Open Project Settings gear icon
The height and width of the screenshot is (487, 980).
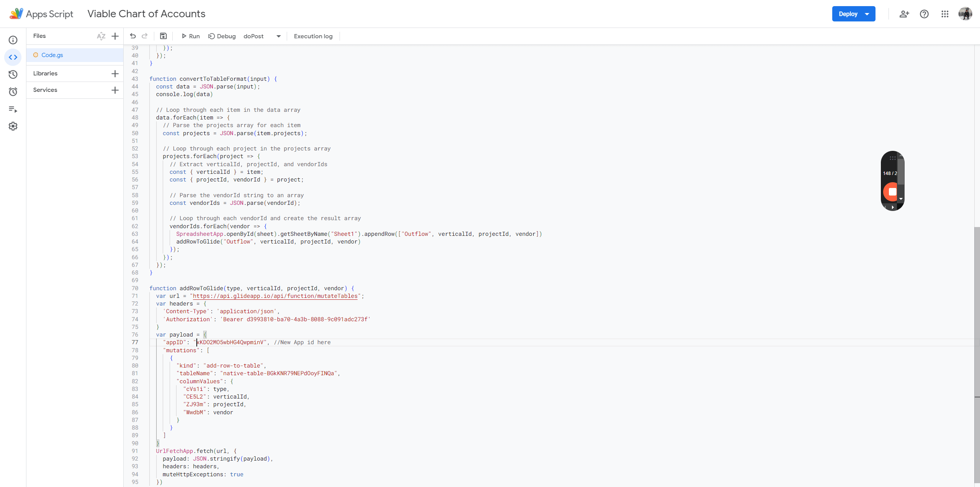coord(13,126)
